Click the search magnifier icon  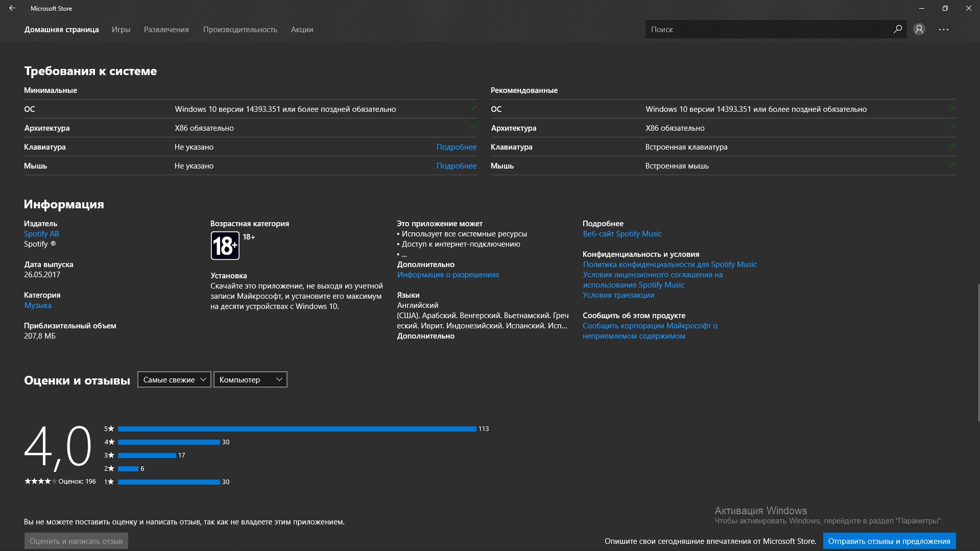point(897,29)
